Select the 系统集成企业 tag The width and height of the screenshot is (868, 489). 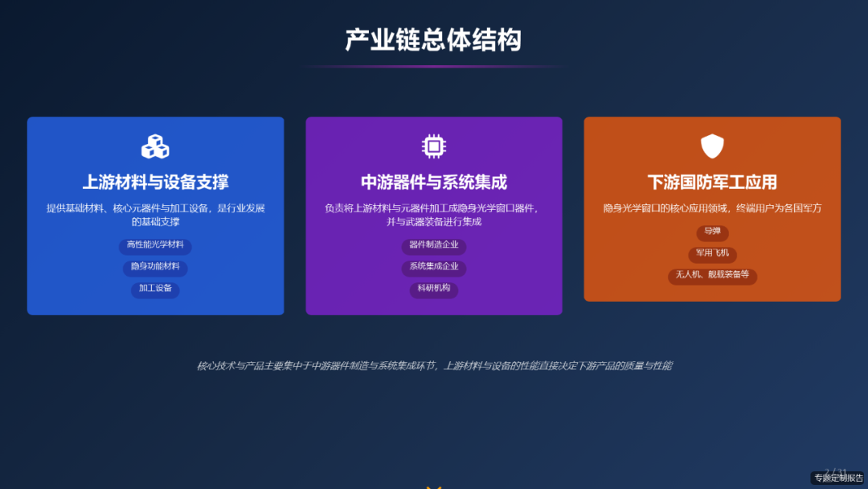click(x=434, y=269)
